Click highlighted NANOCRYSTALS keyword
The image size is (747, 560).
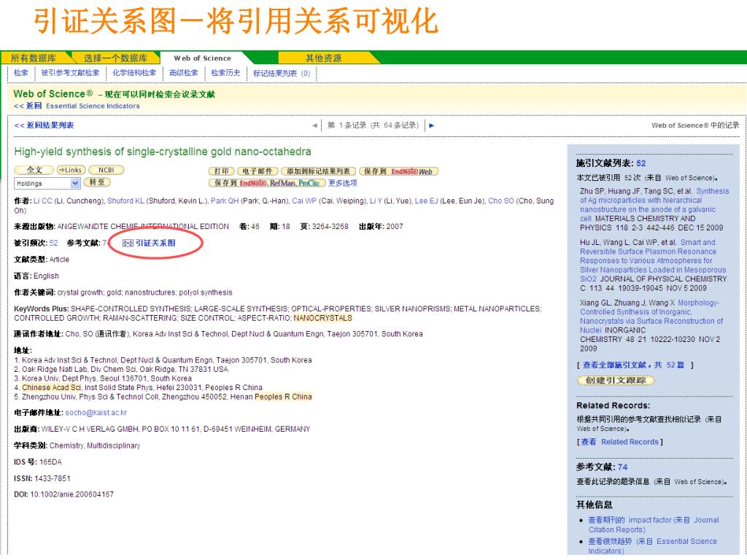point(322,318)
